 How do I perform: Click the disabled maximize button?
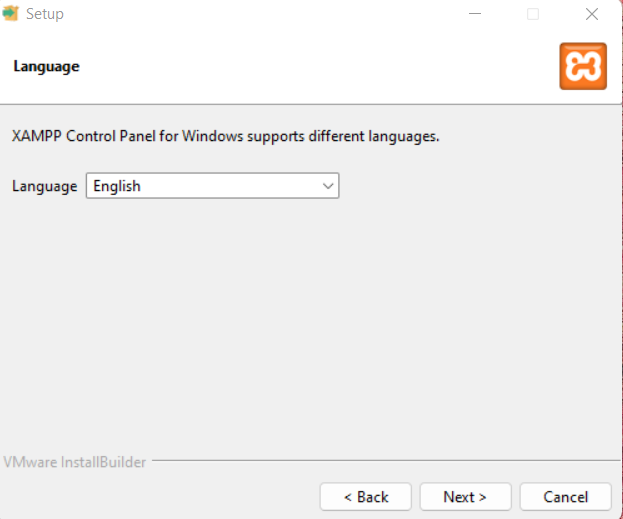pyautogui.click(x=533, y=14)
